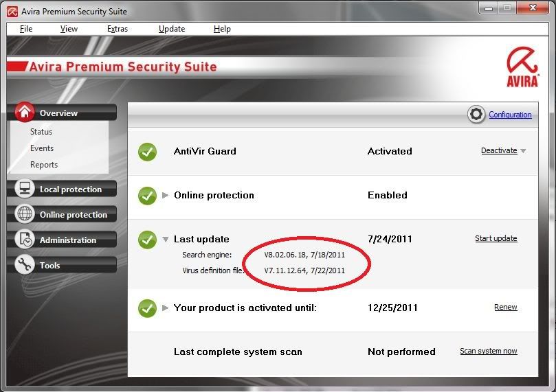Click the AntiVir Guard green checkmark icon
Screen dimensions: 556x392
tap(148, 152)
